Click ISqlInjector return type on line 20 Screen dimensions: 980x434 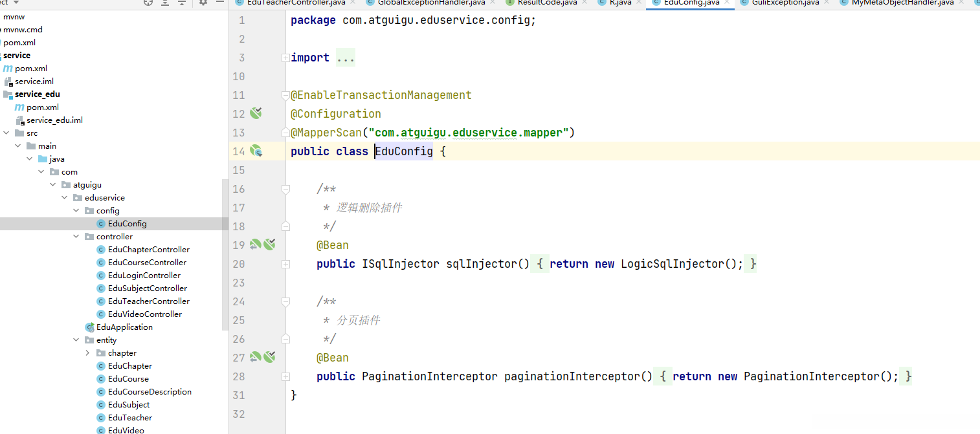401,264
